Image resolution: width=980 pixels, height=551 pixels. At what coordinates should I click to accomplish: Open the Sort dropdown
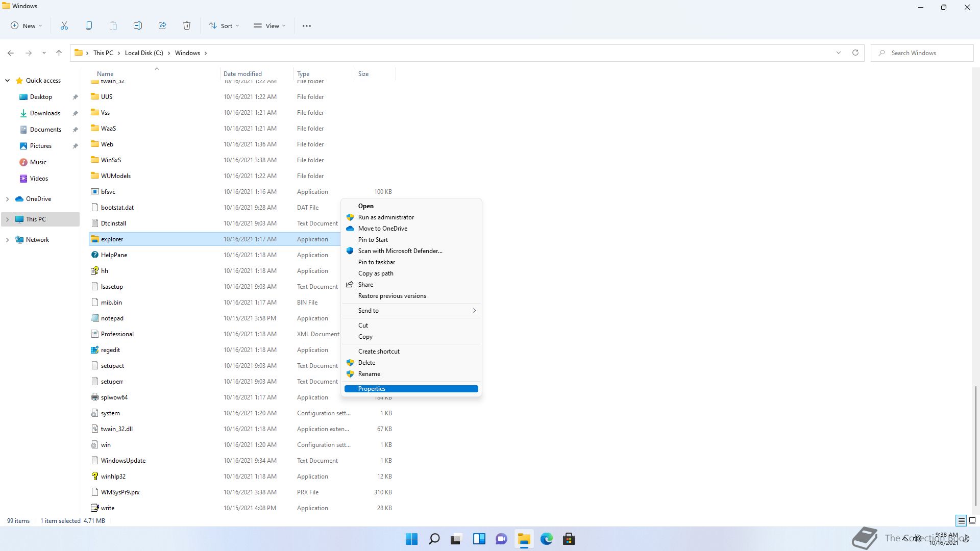224,26
